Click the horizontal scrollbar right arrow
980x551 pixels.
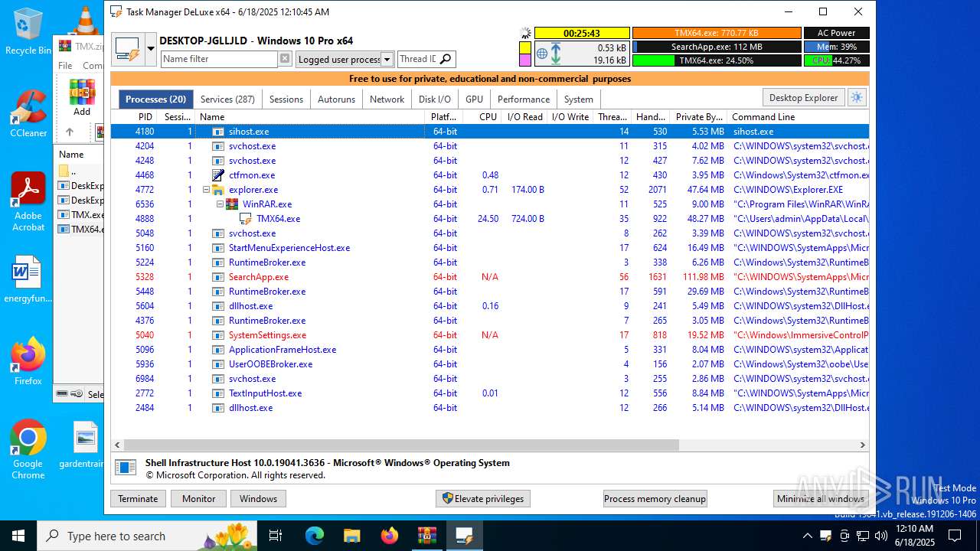(x=862, y=445)
